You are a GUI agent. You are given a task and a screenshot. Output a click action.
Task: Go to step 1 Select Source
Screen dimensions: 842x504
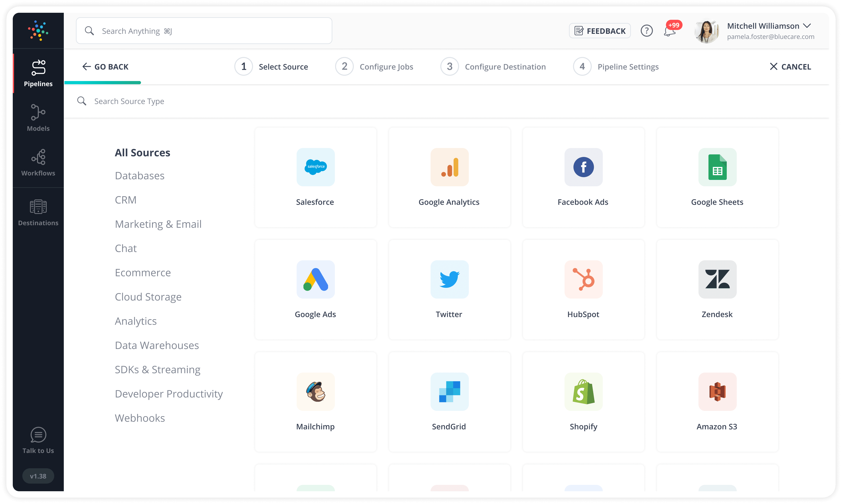[x=271, y=67]
